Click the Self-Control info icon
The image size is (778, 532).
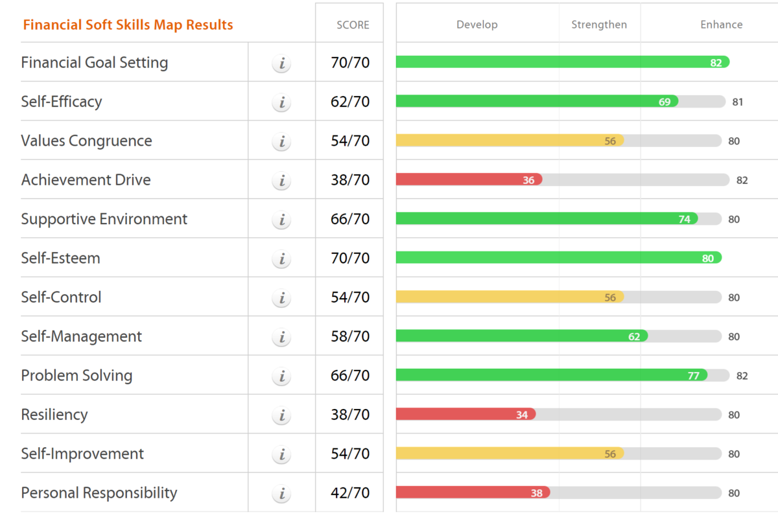tap(281, 298)
